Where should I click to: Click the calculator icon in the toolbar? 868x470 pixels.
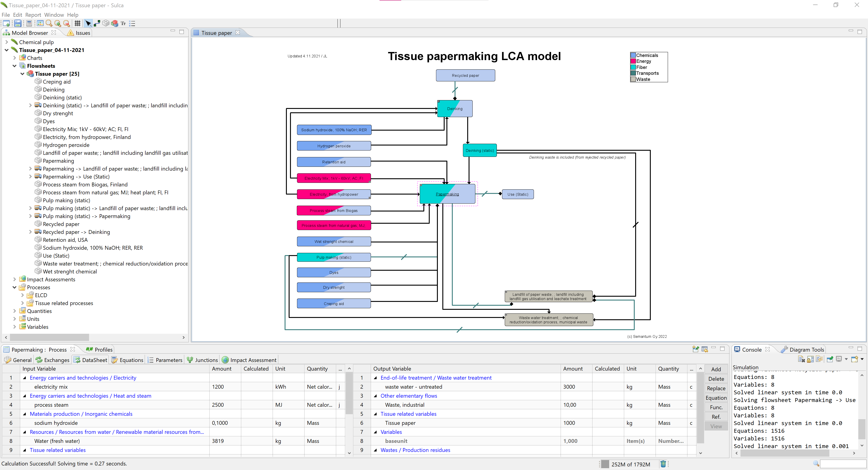pos(29,23)
